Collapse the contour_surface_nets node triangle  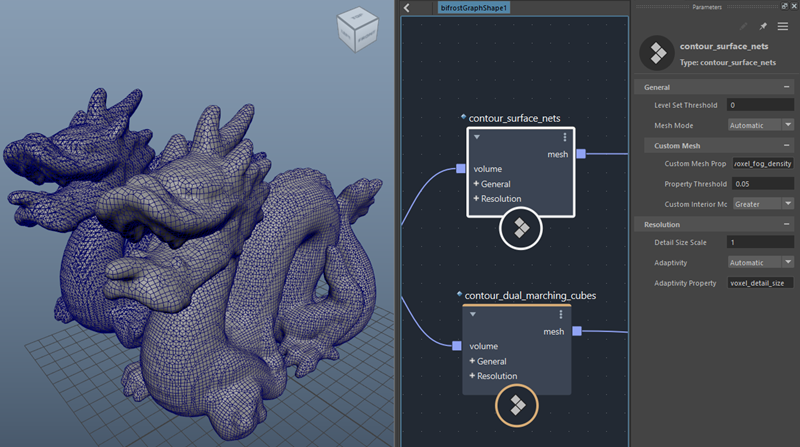click(x=477, y=137)
